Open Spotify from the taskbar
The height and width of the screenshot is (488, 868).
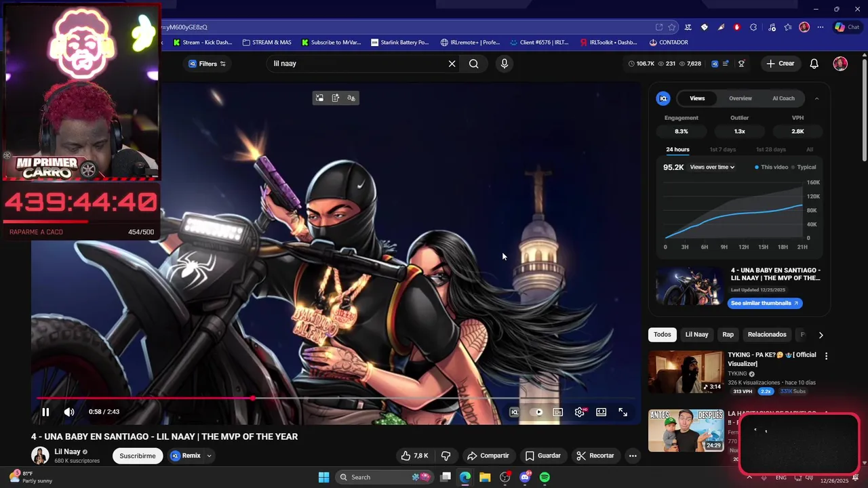tap(545, 477)
